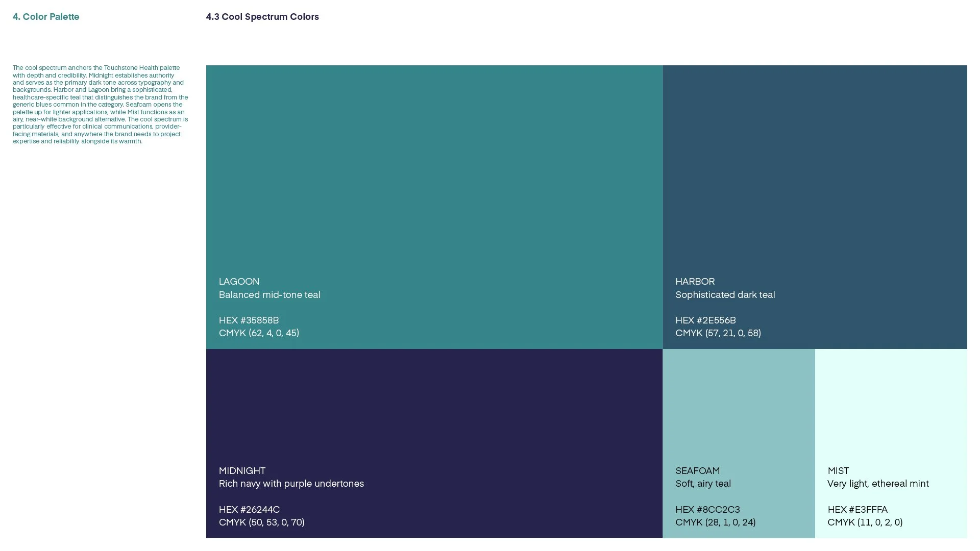Image resolution: width=980 pixels, height=551 pixels.
Task: Click the HEX #35858B value text
Action: 249,320
